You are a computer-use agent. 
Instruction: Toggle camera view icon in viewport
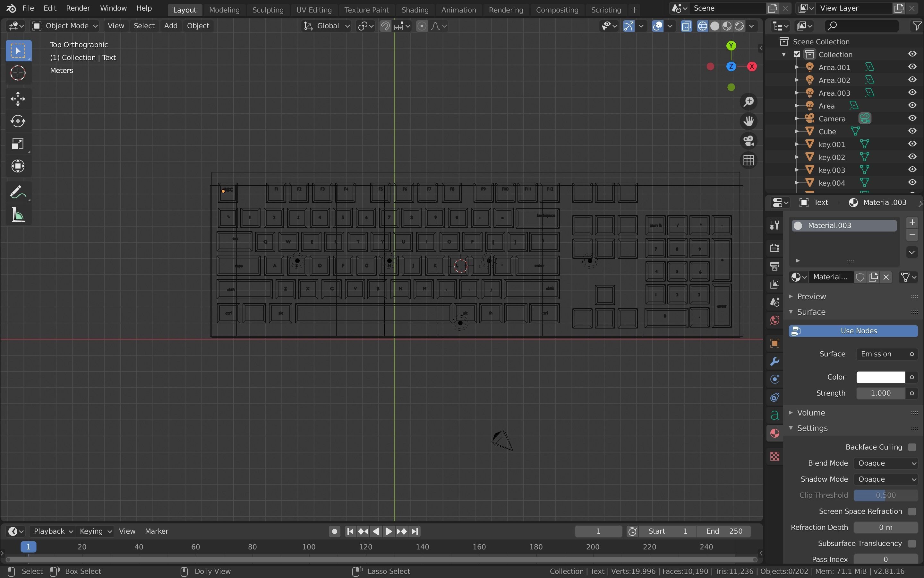coord(749,141)
